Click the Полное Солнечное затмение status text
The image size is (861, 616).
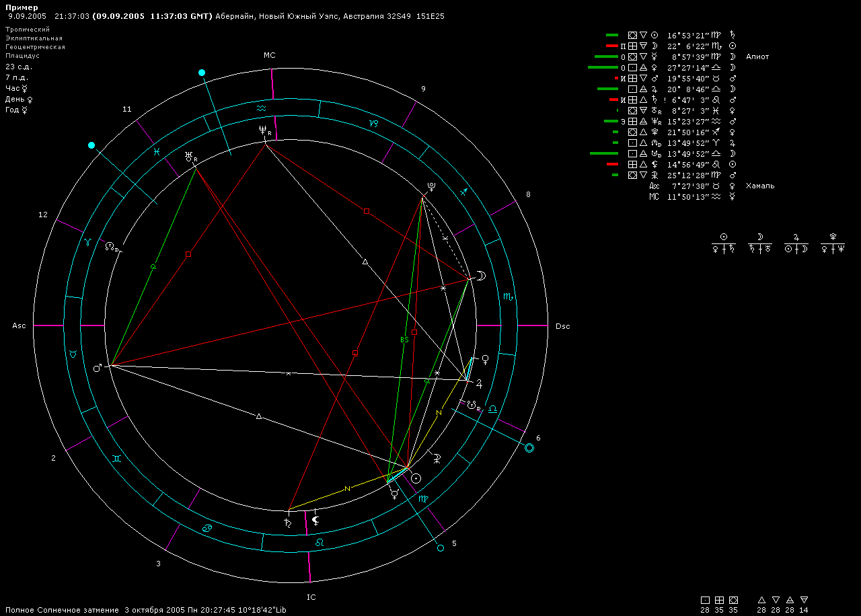click(62, 609)
